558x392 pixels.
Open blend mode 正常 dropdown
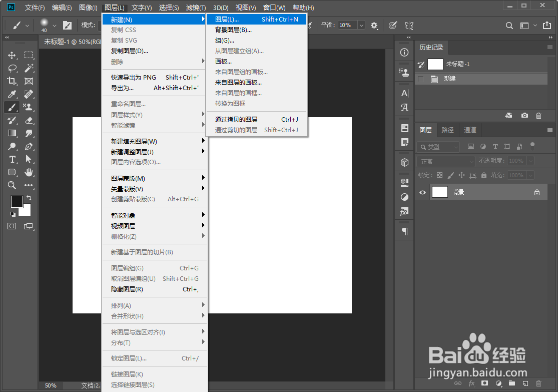point(446,161)
